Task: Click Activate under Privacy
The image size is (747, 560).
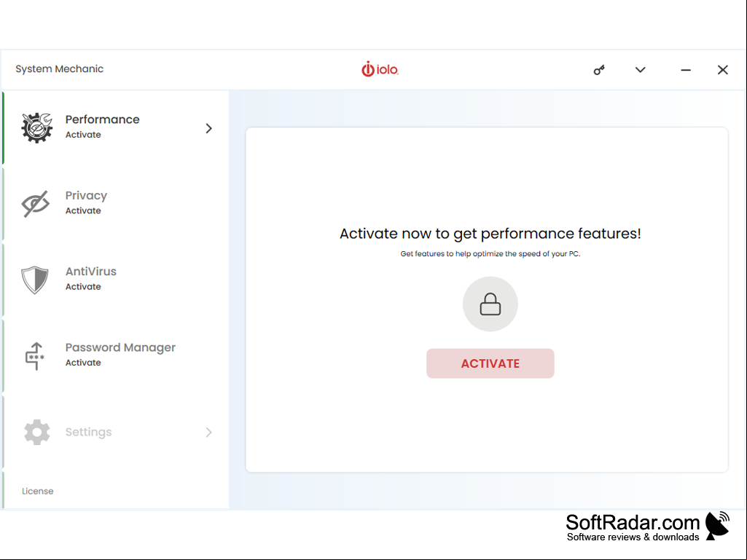Action: [83, 210]
